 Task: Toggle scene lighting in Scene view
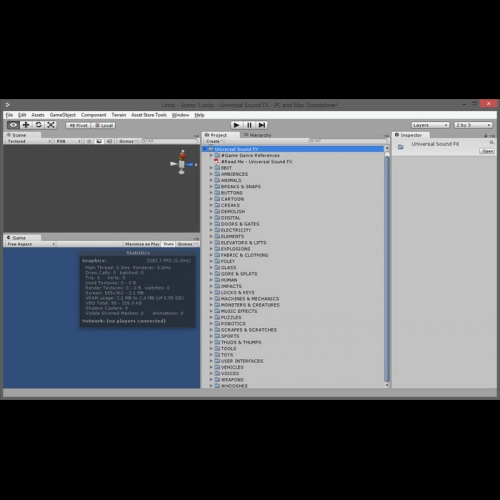(x=89, y=141)
